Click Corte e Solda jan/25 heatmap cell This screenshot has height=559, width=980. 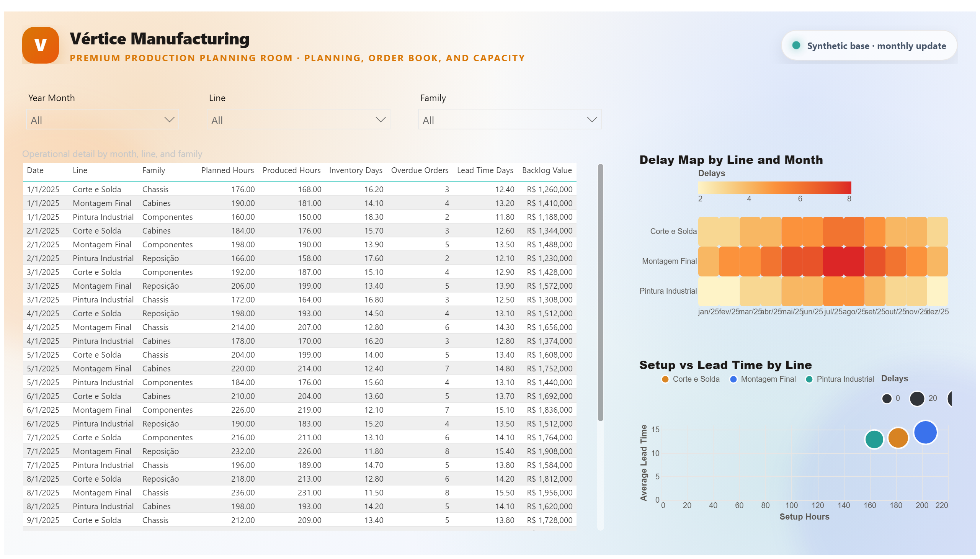point(708,231)
